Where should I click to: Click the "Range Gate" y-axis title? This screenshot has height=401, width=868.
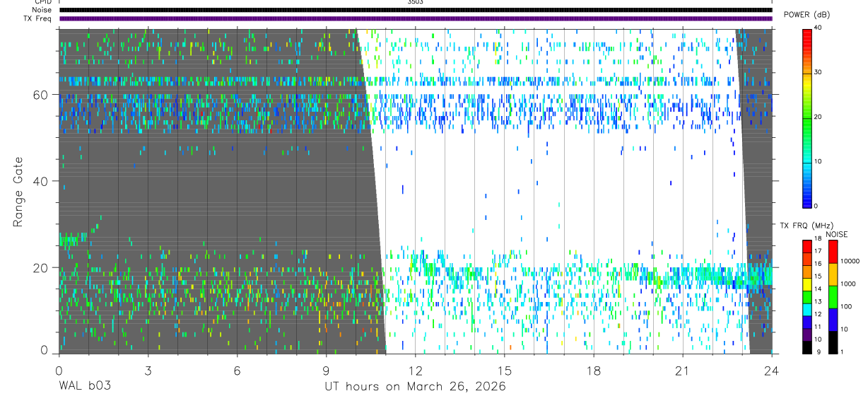pyautogui.click(x=18, y=192)
